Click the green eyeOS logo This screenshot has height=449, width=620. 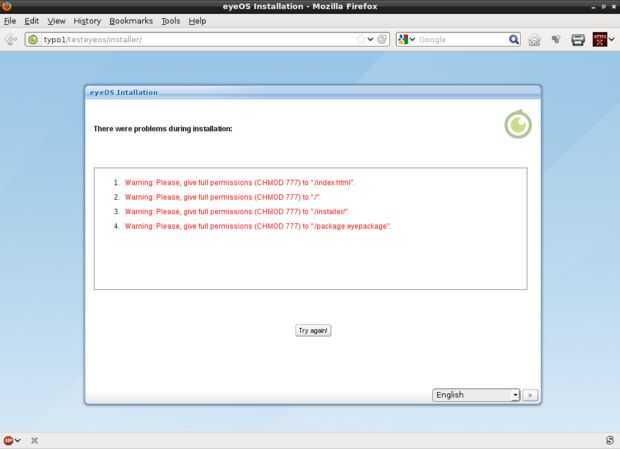tap(518, 125)
